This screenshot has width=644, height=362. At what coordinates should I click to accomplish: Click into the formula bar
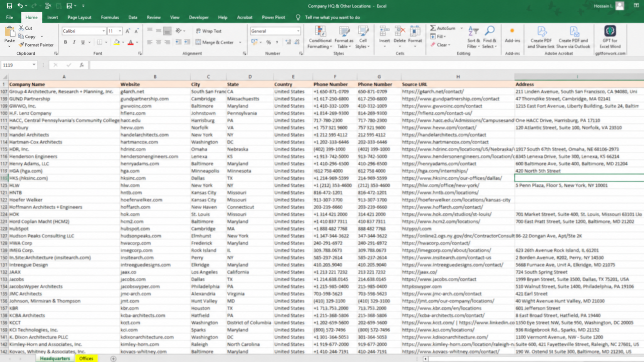pos(366,65)
